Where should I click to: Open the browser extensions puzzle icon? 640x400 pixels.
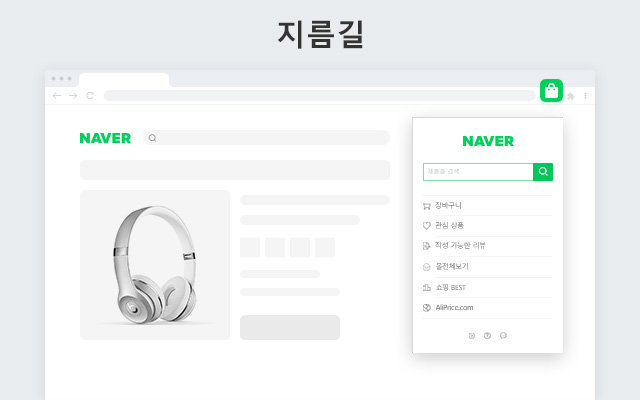pos(571,96)
